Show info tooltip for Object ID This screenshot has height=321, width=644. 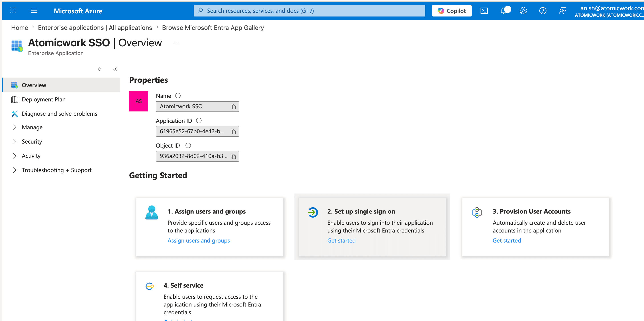point(188,145)
